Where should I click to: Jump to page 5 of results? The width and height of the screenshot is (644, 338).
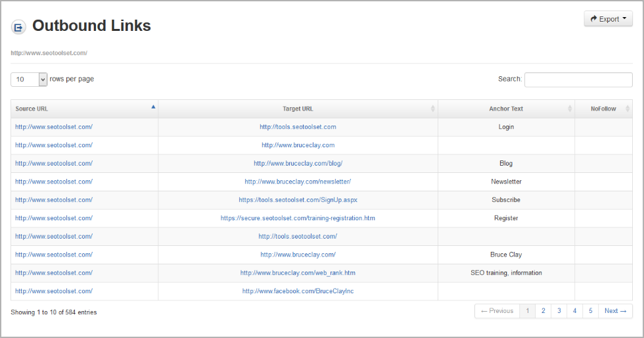tap(591, 311)
